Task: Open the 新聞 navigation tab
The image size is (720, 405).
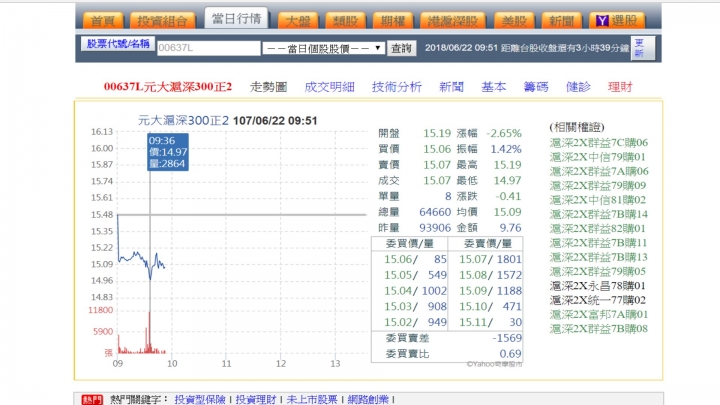Action: point(561,21)
